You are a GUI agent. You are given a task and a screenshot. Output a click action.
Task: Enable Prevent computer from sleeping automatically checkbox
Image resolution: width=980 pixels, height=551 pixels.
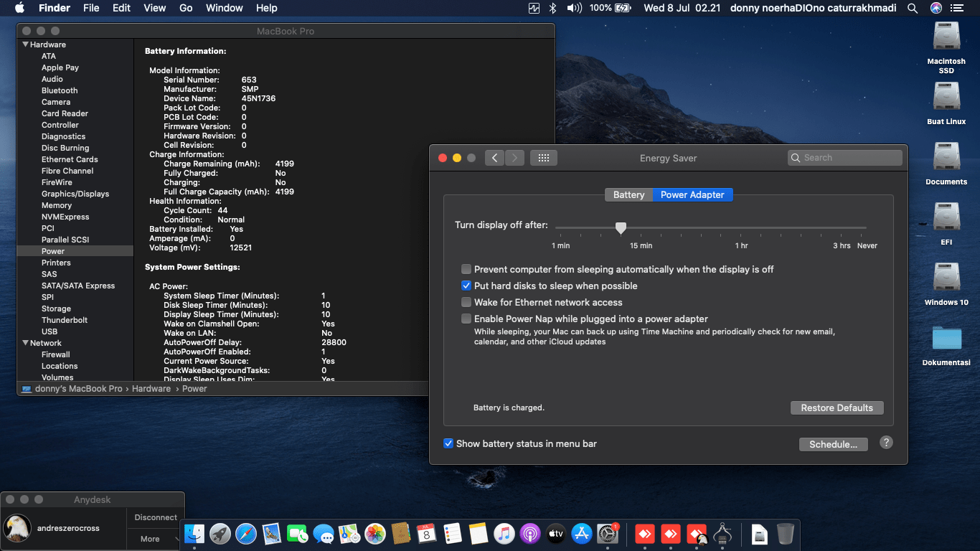466,269
